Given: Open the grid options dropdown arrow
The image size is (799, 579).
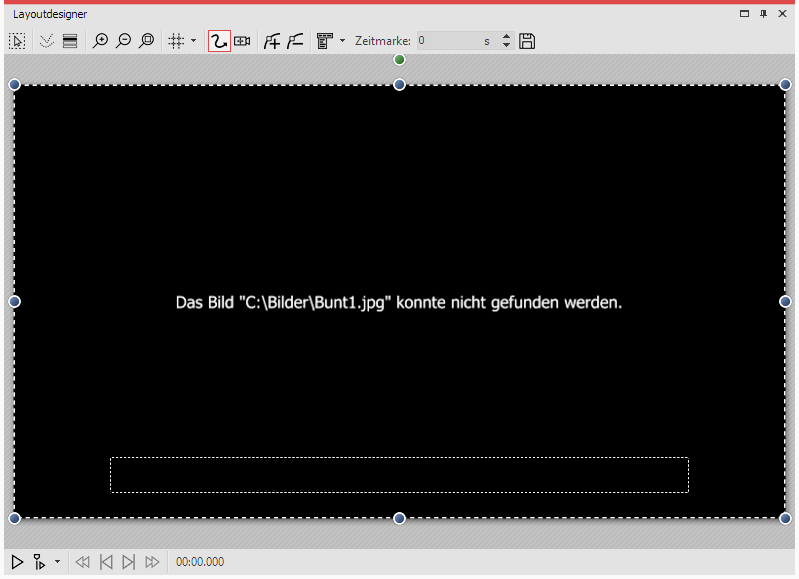Looking at the screenshot, I should (193, 41).
